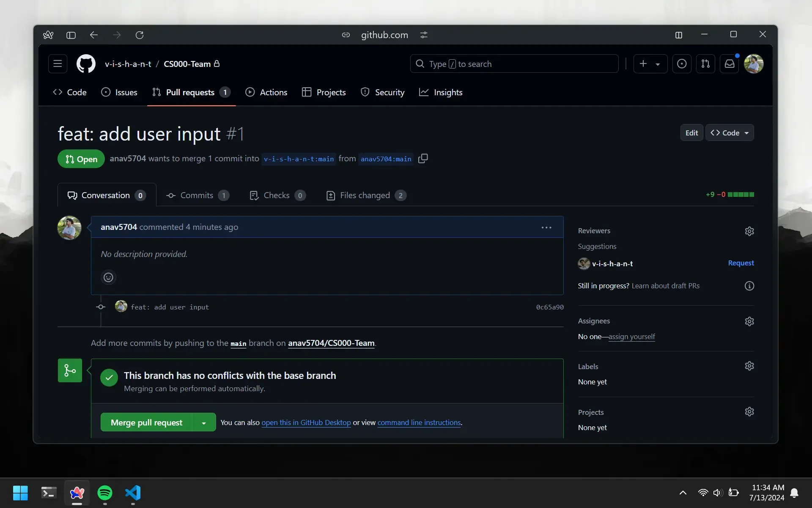Open Visual Studio Code from the taskbar
The width and height of the screenshot is (812, 508).
133,493
